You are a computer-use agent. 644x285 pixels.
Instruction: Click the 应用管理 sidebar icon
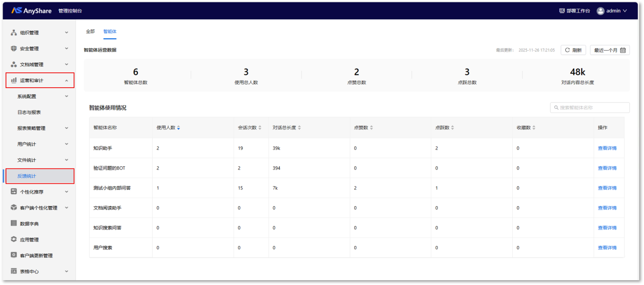14,239
